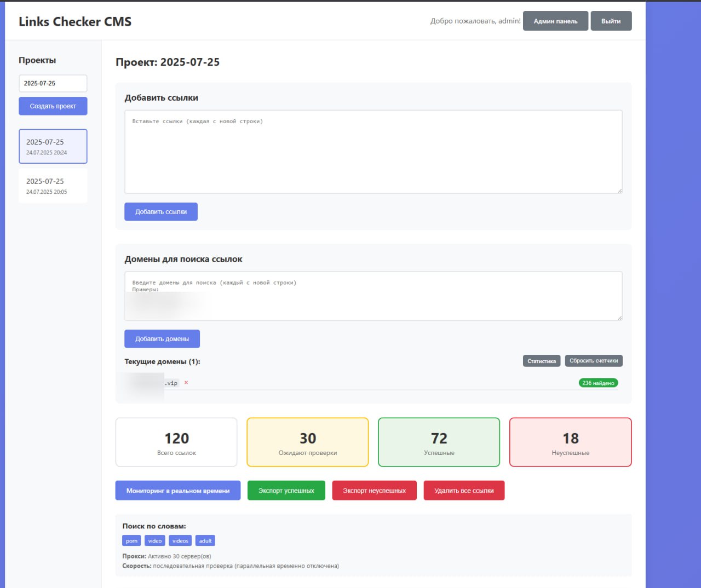This screenshot has width=701, height=588.
Task: Click the '236 найдено' green badge
Action: click(598, 383)
